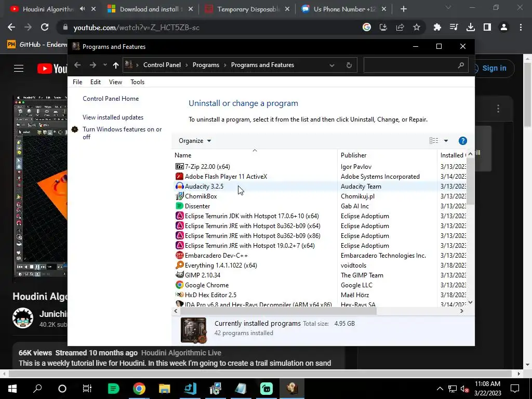
Task: Click the YouTube Sign in button
Action: coord(494,68)
